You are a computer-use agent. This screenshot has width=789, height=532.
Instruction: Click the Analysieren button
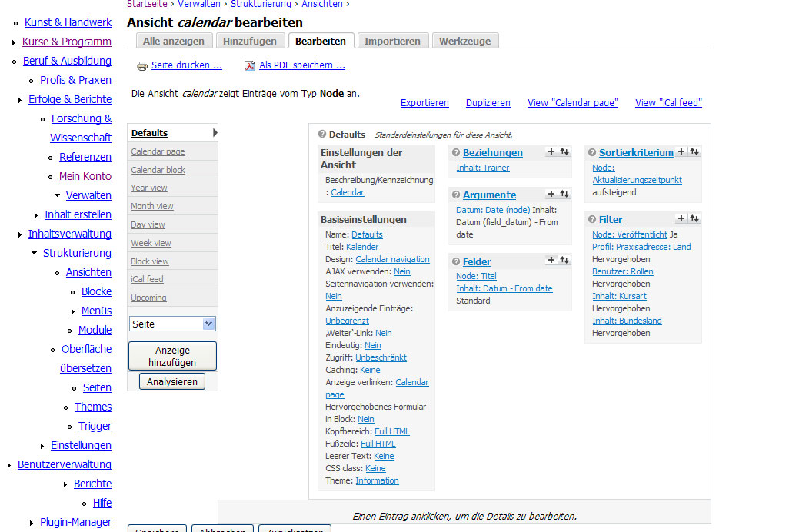tap(172, 381)
